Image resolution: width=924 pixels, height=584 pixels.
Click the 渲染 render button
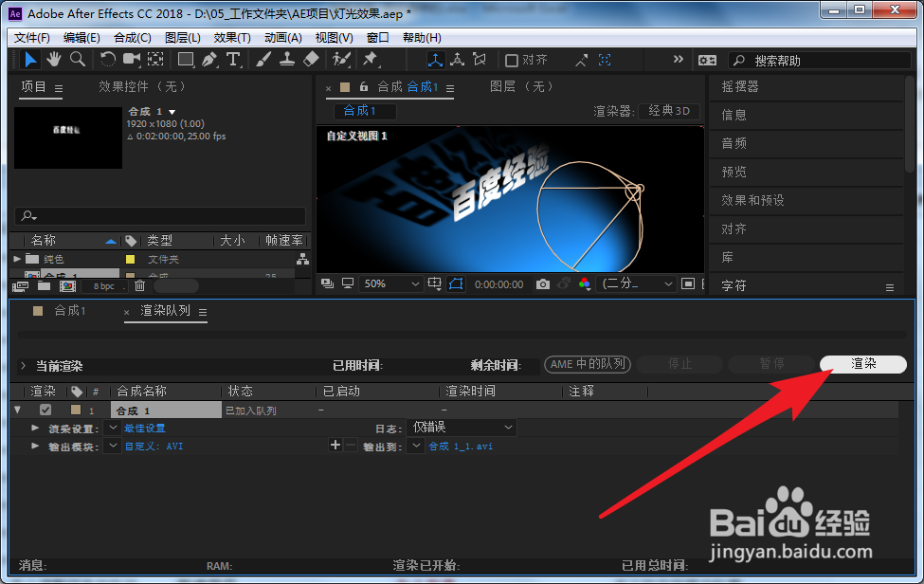861,363
